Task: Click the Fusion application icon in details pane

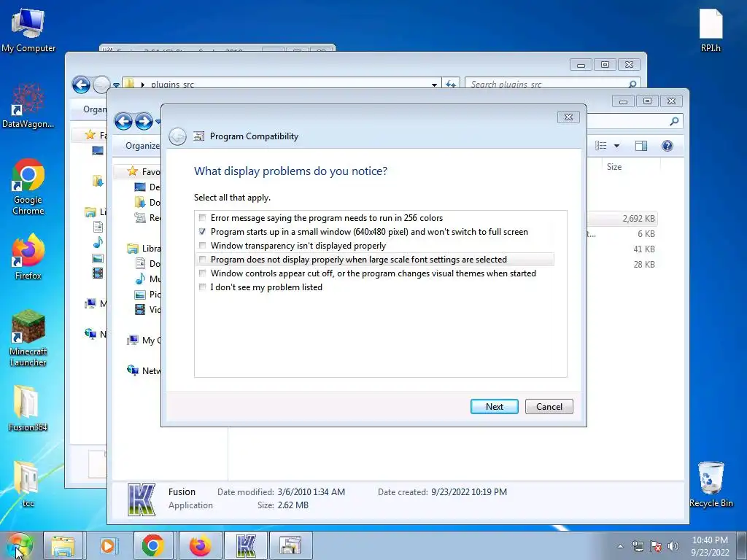Action: point(142,499)
